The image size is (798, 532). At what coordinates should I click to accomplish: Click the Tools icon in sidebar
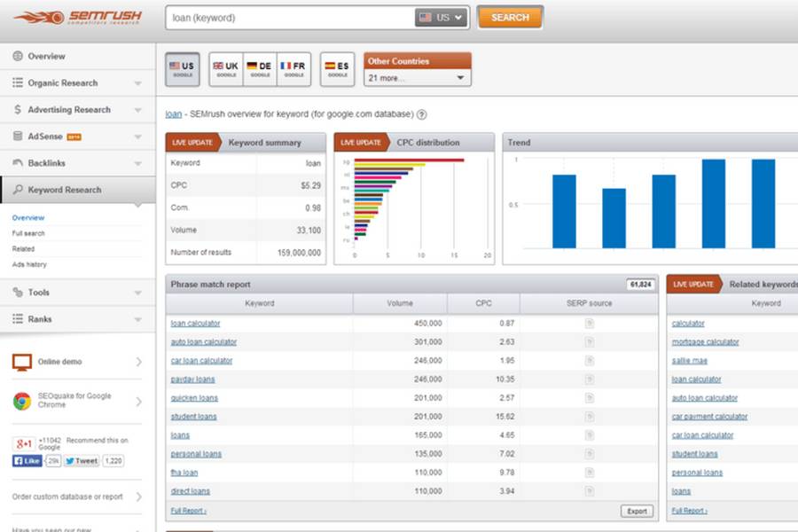(18, 293)
